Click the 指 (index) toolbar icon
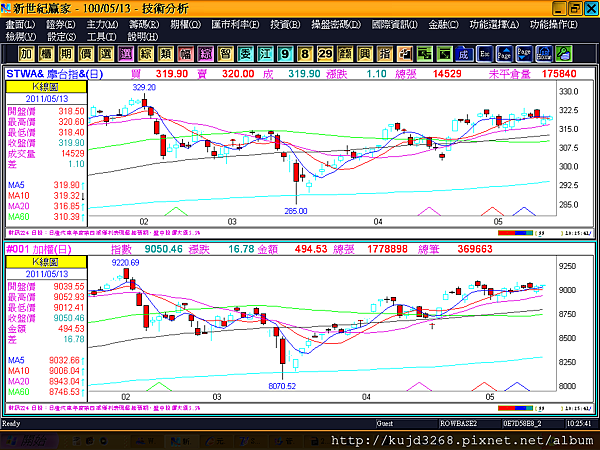600x450 pixels. coord(385,54)
